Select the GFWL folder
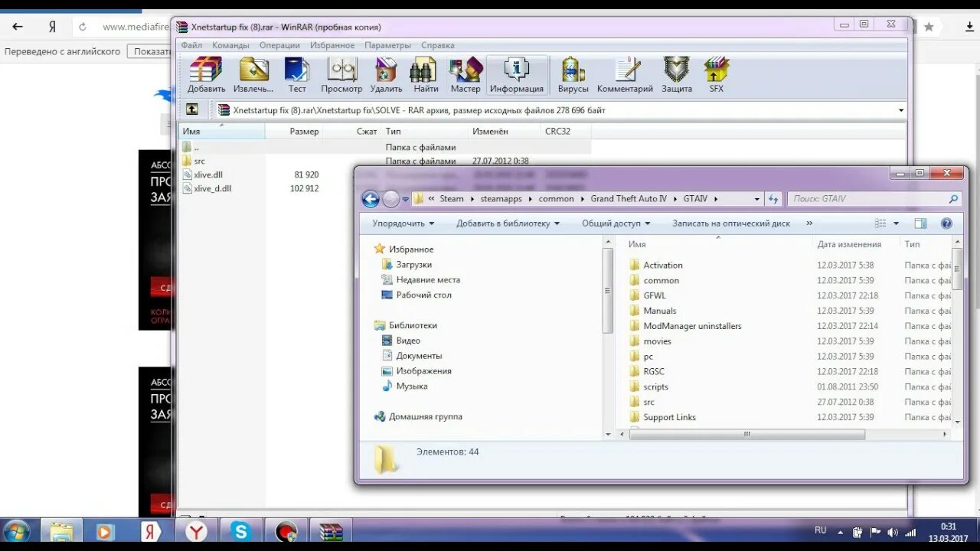Screen dimensions: 980x551 pyautogui.click(x=655, y=295)
